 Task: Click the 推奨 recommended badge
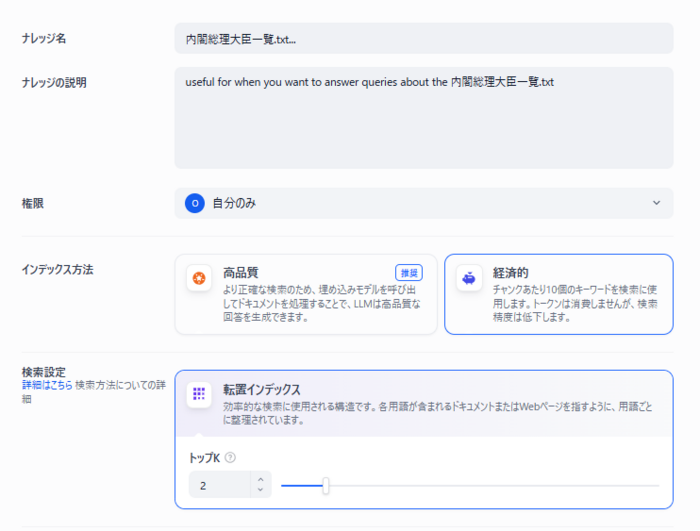409,273
